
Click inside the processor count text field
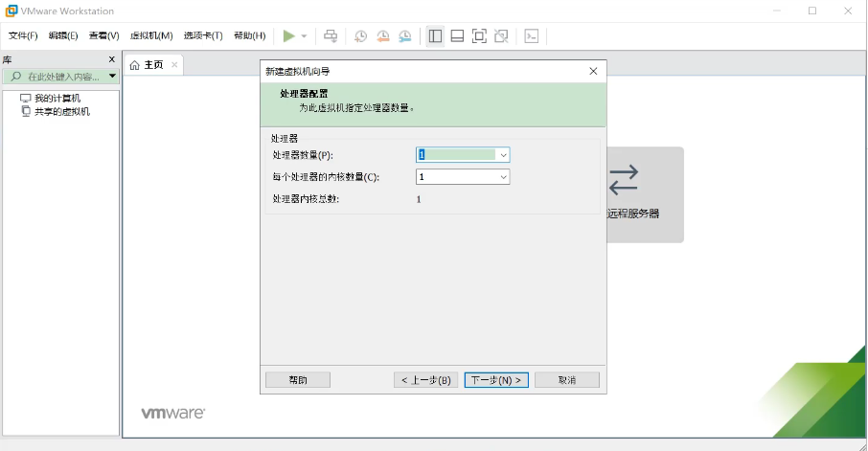point(457,155)
